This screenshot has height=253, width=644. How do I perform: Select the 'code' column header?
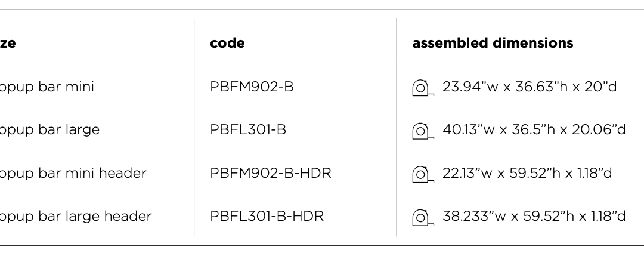[x=227, y=43]
